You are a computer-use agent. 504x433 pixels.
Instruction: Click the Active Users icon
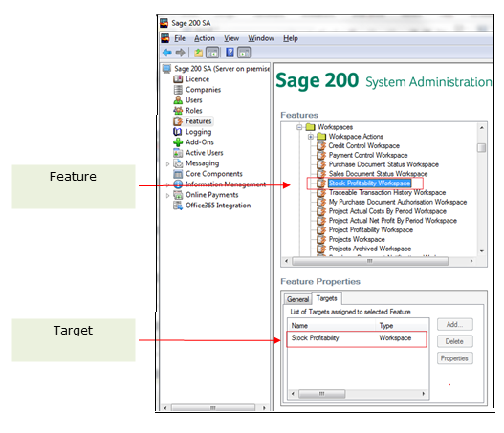point(178,153)
